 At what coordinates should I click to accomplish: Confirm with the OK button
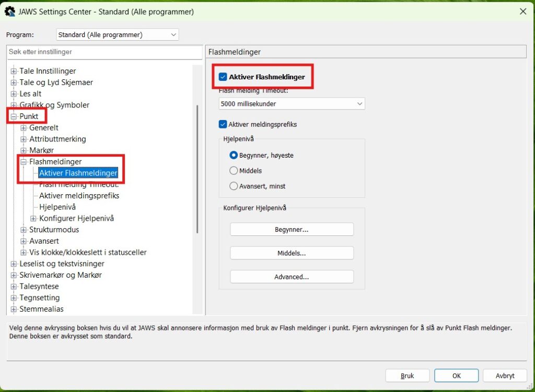pyautogui.click(x=456, y=376)
